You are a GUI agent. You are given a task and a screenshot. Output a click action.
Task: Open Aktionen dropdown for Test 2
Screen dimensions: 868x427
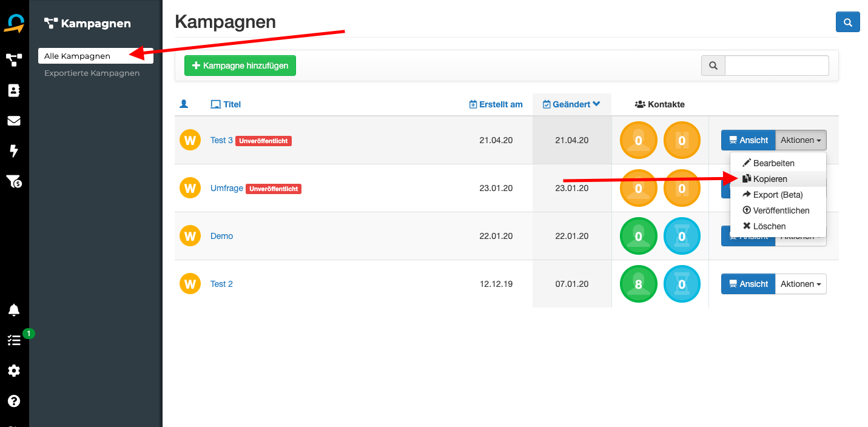tap(801, 284)
